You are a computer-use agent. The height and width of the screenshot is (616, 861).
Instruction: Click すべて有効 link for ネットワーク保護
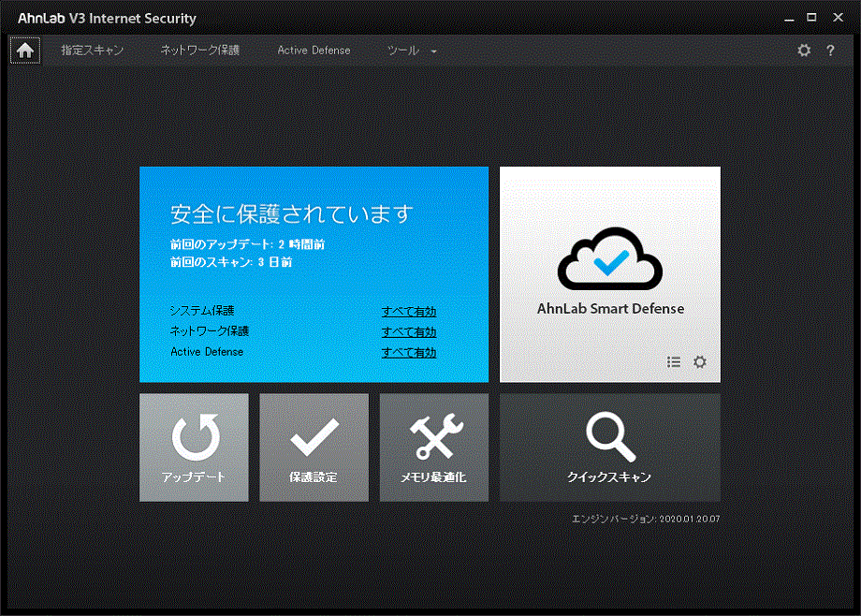pyautogui.click(x=409, y=332)
